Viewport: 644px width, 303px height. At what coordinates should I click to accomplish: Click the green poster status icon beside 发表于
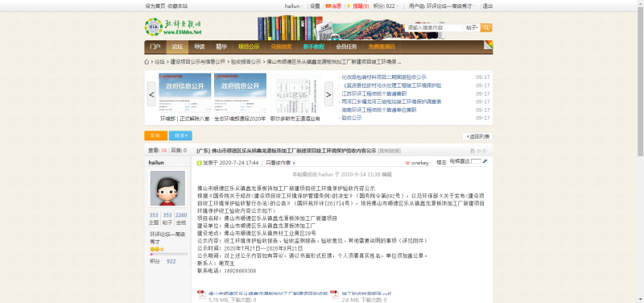199,163
